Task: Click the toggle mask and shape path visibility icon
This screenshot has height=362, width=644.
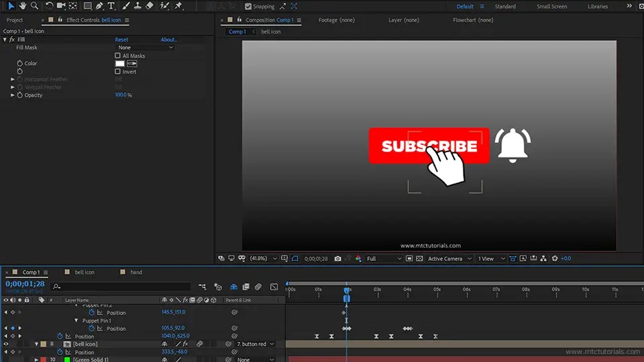Action: point(295,259)
